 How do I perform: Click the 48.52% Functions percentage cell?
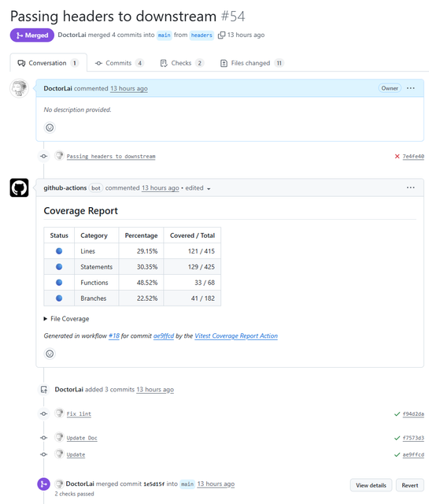[141, 283]
